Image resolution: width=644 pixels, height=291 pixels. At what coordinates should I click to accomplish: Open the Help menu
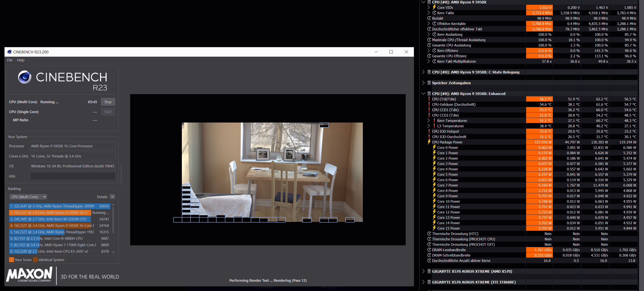pyautogui.click(x=21, y=60)
